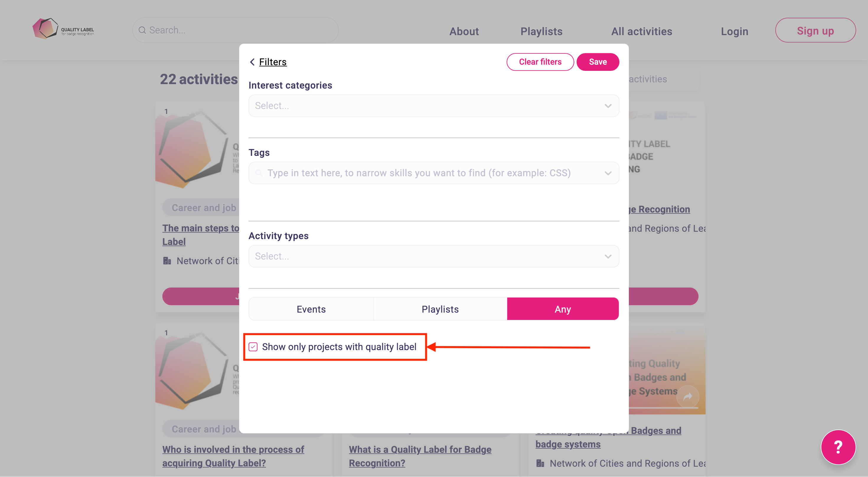Expand the Tags dropdown arrow
Screen dimensions: 868x477
[x=608, y=173]
